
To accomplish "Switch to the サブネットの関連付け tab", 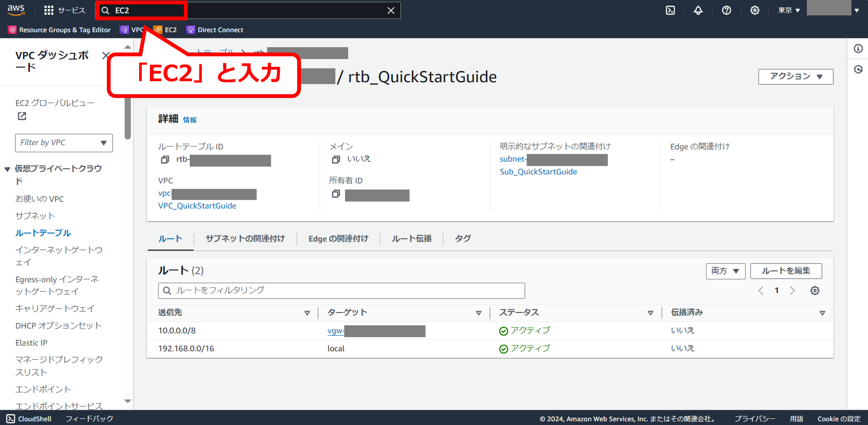I will [245, 239].
